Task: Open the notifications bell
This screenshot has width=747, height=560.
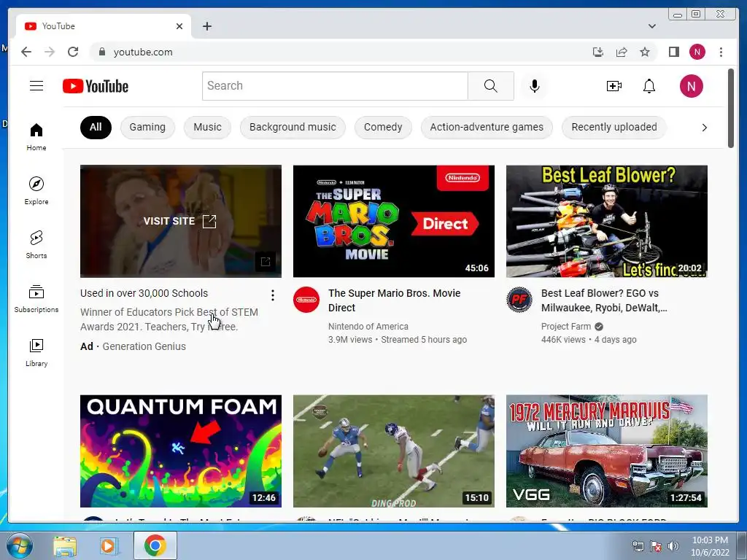Action: [649, 86]
